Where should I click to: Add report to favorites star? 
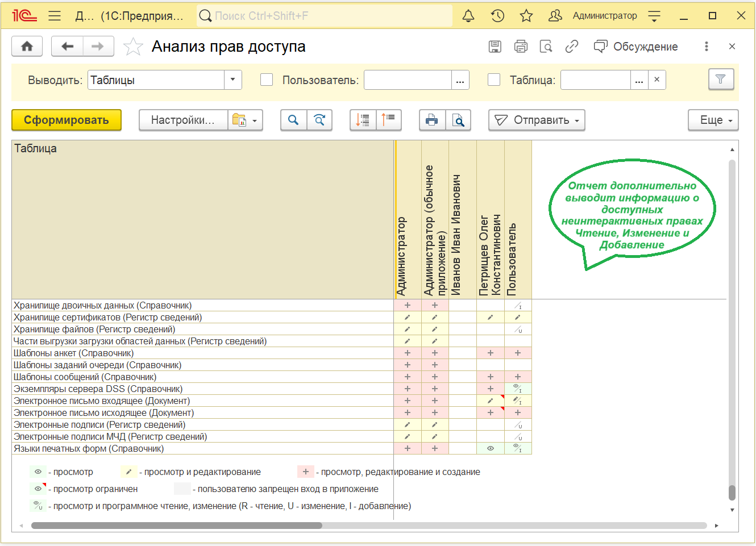tap(133, 47)
